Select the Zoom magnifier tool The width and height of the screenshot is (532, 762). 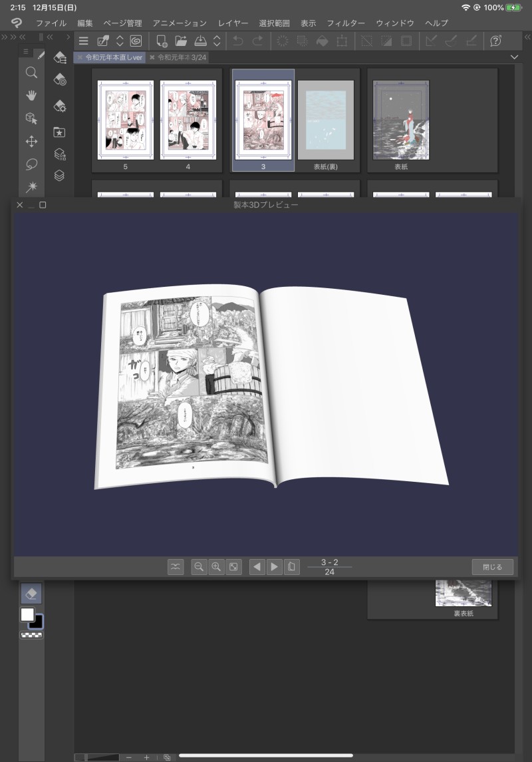[x=31, y=73]
